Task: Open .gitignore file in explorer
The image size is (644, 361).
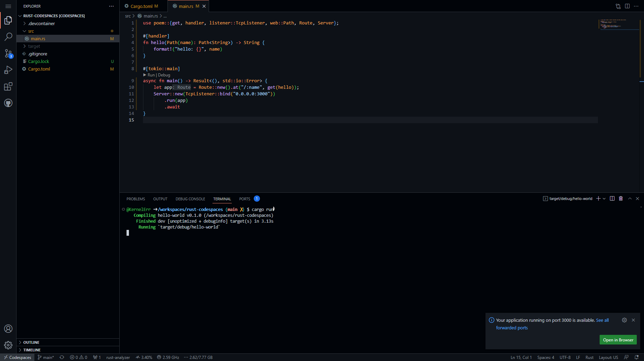Action: pyautogui.click(x=68, y=54)
